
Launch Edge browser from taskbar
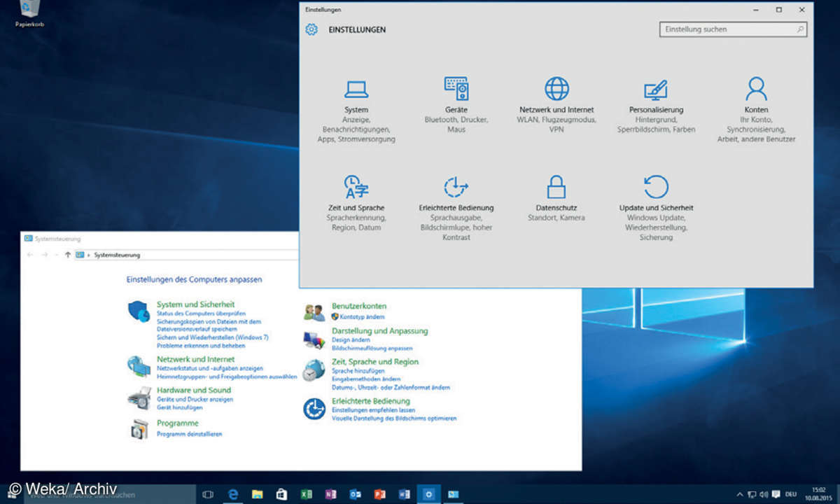(x=233, y=493)
